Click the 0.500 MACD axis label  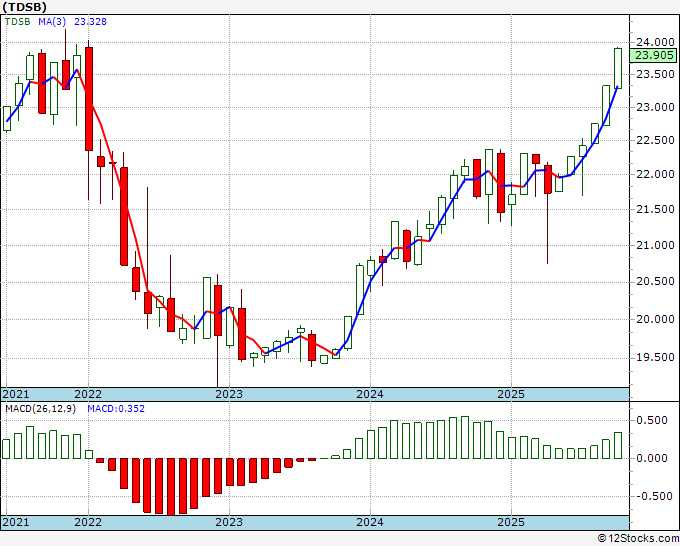[651, 420]
